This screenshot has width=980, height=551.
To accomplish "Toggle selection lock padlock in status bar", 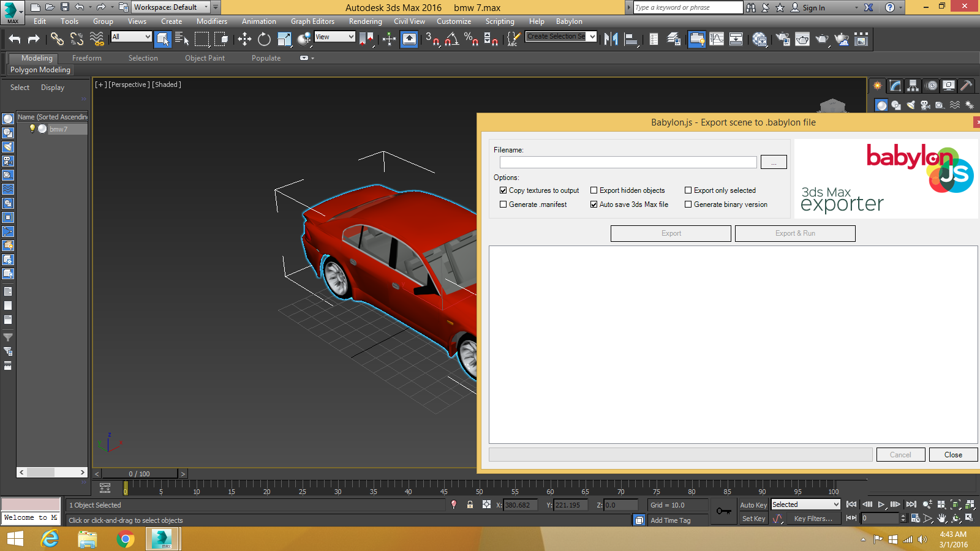I will [470, 505].
